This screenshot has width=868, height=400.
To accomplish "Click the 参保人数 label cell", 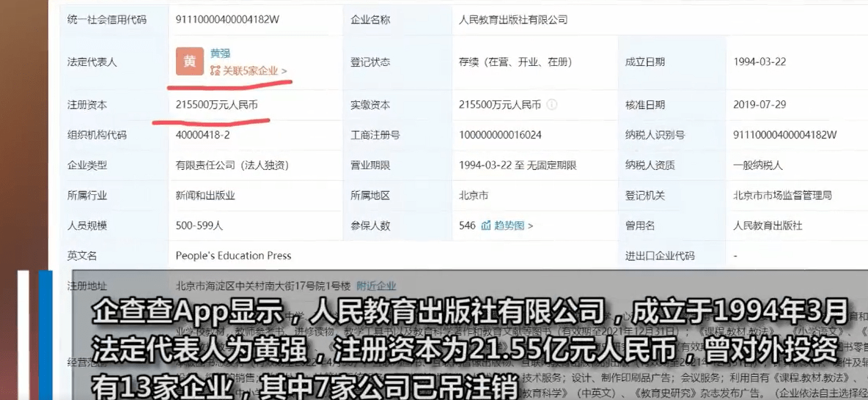I will [397, 226].
